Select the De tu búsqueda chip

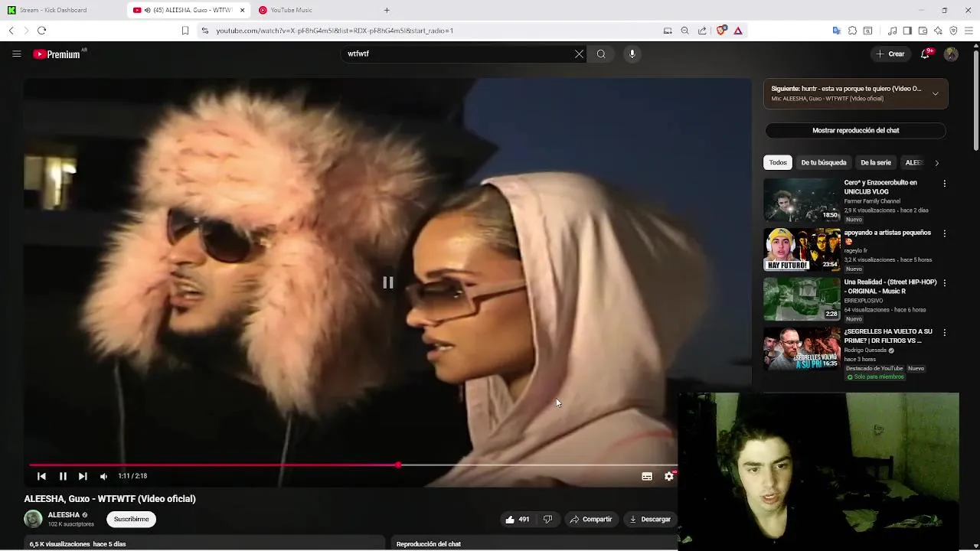pyautogui.click(x=824, y=162)
